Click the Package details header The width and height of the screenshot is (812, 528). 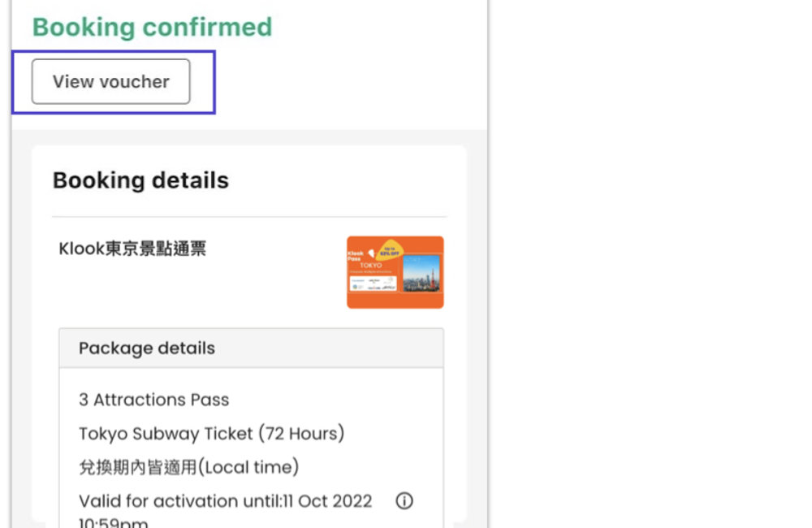[x=147, y=348]
